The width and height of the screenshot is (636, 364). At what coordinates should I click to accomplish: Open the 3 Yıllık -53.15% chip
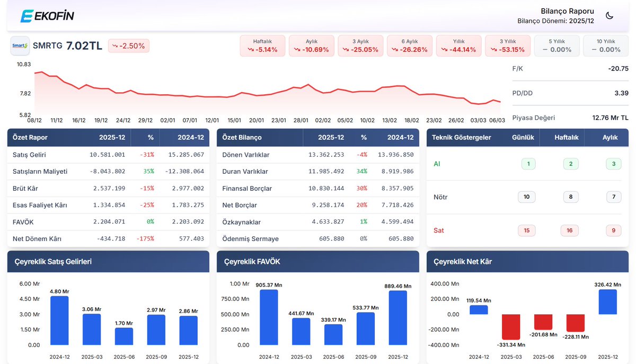(x=508, y=46)
